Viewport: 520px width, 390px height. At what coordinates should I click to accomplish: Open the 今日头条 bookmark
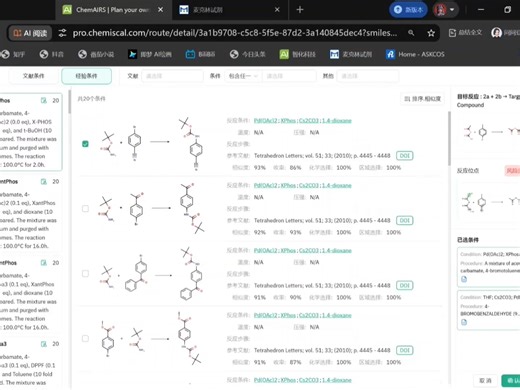[248, 54]
